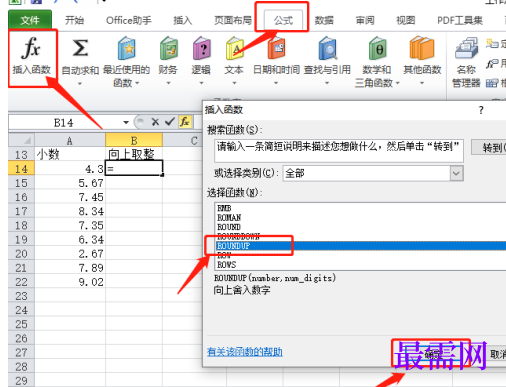Click the 小数 header cell
Image resolution: width=506 pixels, height=387 pixels.
(70, 154)
